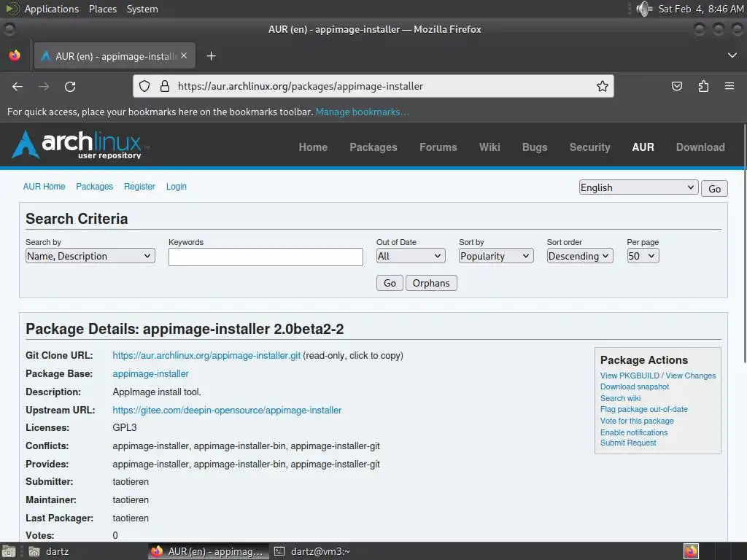The width and height of the screenshot is (747, 560).
Task: Expand the English language dropdown
Action: [638, 187]
